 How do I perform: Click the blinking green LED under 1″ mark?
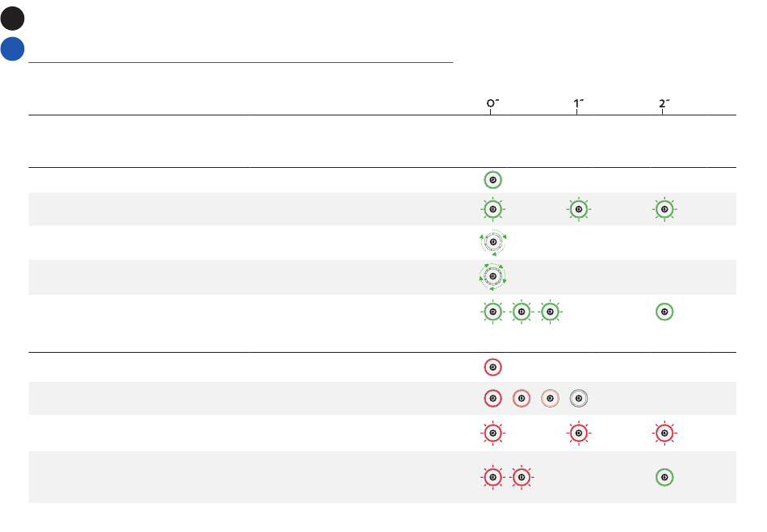[x=579, y=209]
